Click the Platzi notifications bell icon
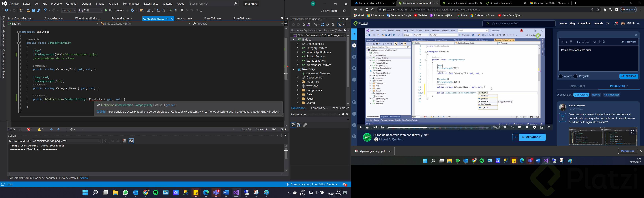This screenshot has height=198, width=644. [x=616, y=24]
